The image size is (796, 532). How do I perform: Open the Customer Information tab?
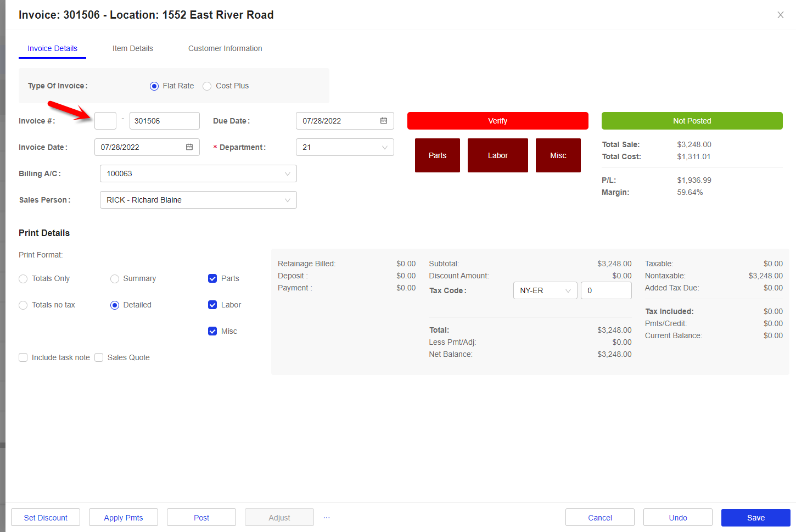click(225, 48)
